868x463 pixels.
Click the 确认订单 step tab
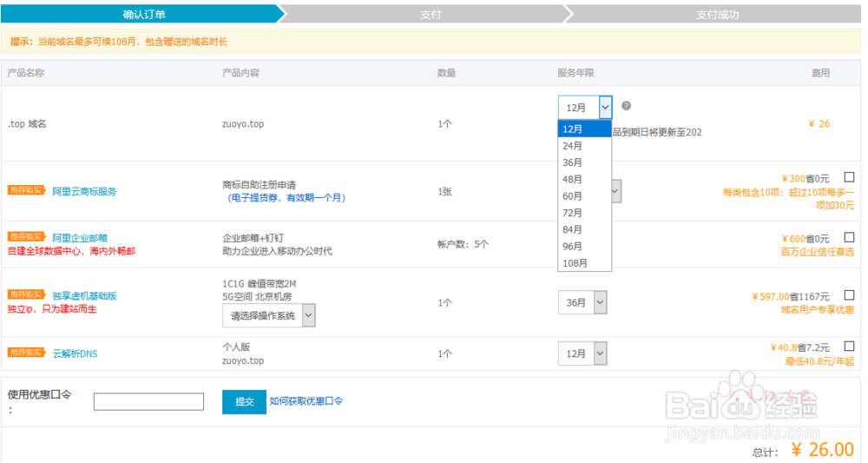pyautogui.click(x=143, y=15)
